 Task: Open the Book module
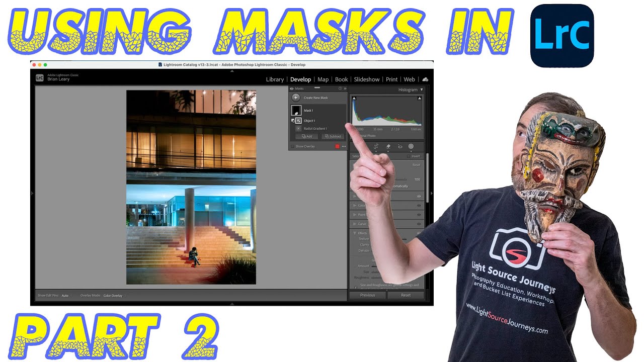(342, 79)
